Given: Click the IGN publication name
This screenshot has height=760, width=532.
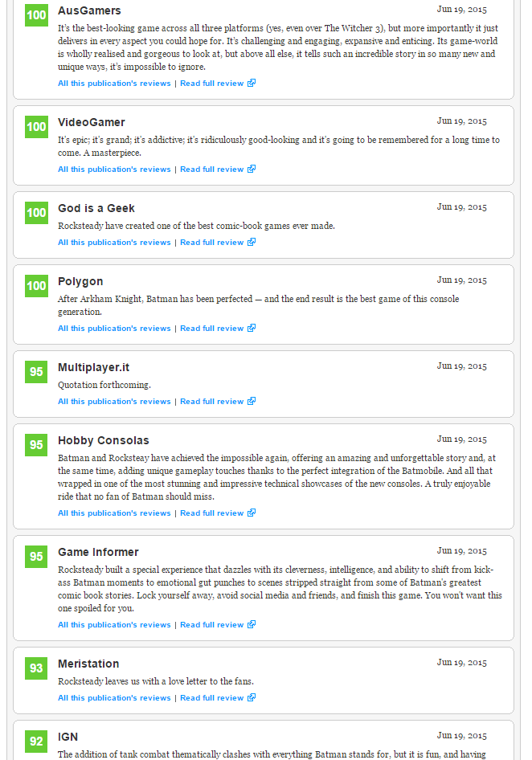Looking at the screenshot, I should 68,737.
